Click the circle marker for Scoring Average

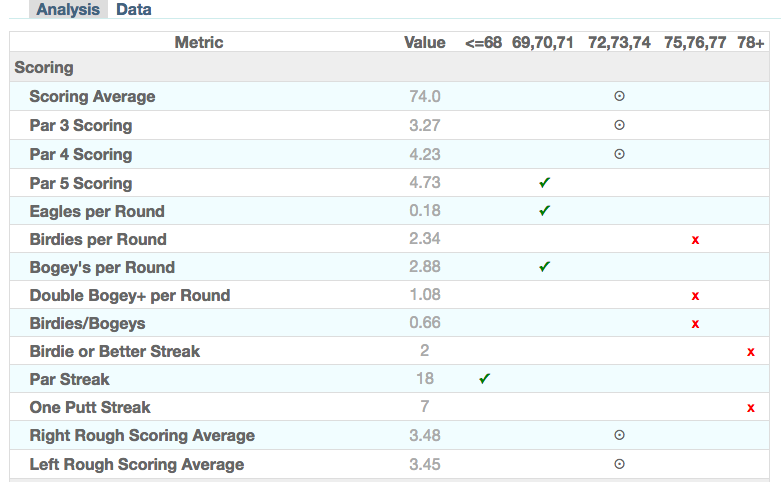tap(619, 97)
